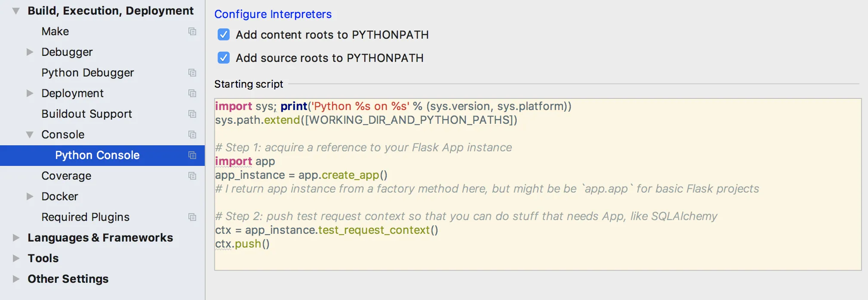Select the Python Console settings item
This screenshot has width=868, height=300.
[97, 155]
